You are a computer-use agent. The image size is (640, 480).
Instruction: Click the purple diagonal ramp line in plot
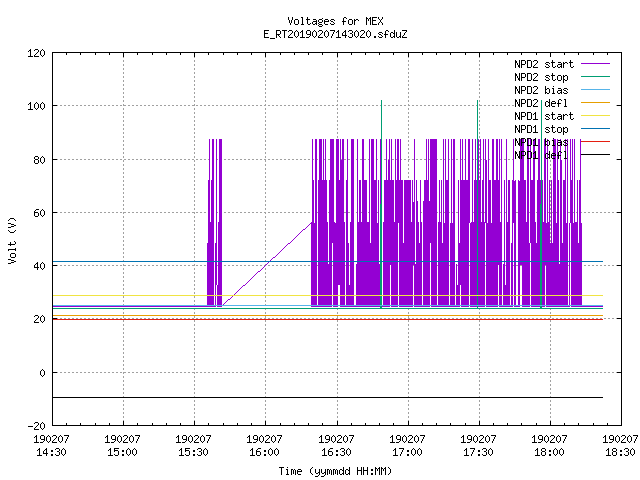267,263
